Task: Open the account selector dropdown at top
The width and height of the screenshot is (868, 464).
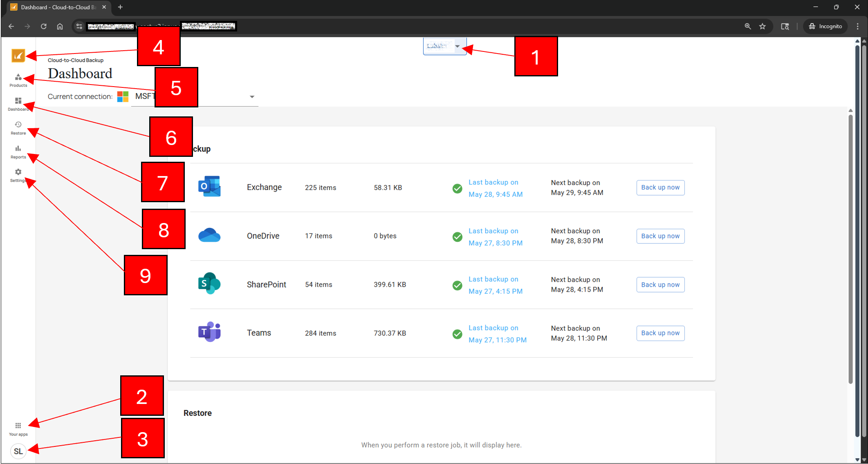Action: [445, 46]
